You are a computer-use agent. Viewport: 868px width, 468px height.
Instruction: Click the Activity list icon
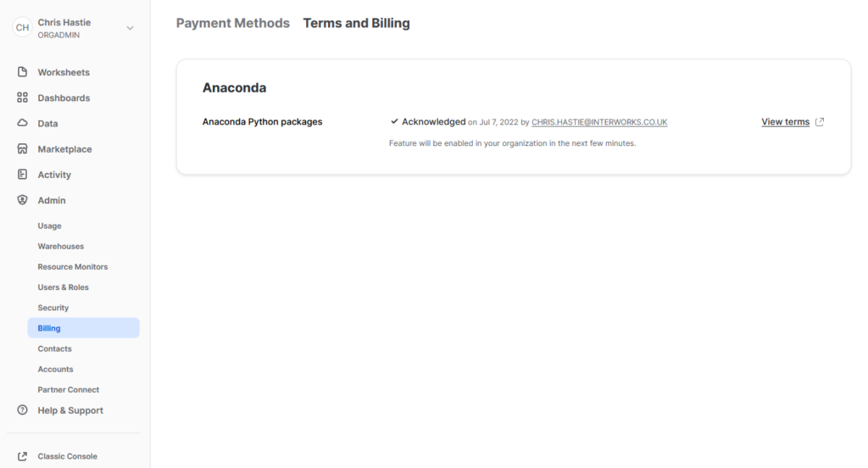click(23, 175)
